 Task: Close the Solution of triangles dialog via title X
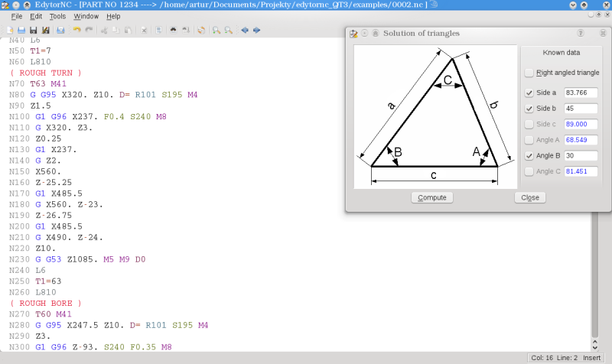tap(603, 33)
